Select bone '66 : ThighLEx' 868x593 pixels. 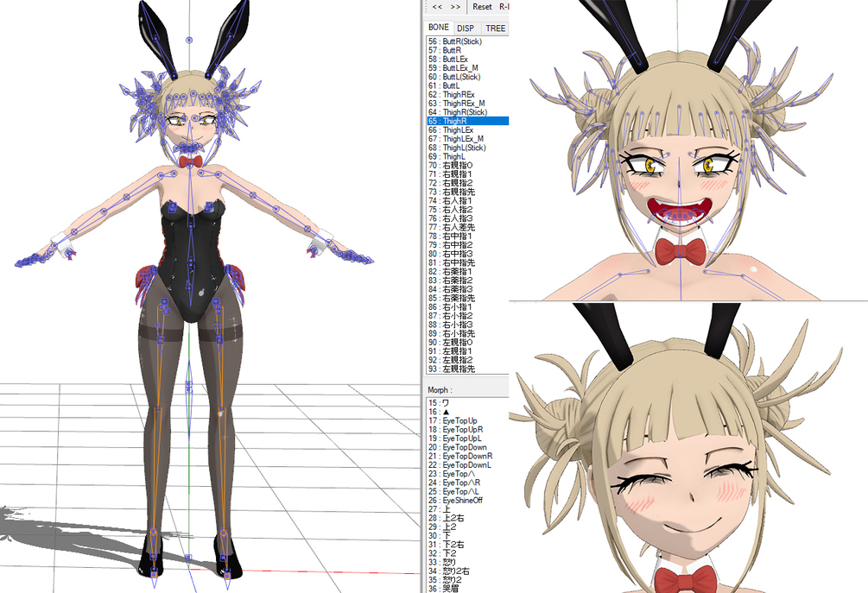(468, 130)
